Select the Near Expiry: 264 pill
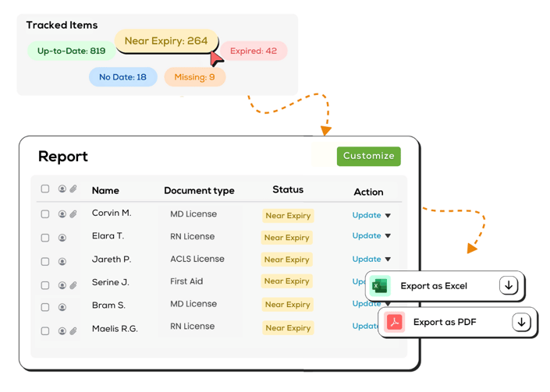Screen dimensions: 550x392 (166, 41)
